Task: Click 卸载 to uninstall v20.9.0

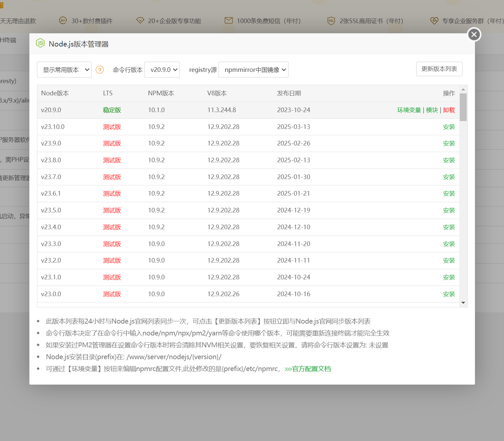Action: coord(449,110)
